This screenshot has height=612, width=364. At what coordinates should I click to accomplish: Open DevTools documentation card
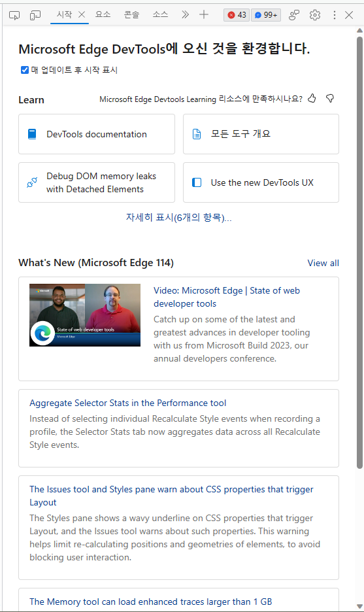pyautogui.click(x=97, y=134)
